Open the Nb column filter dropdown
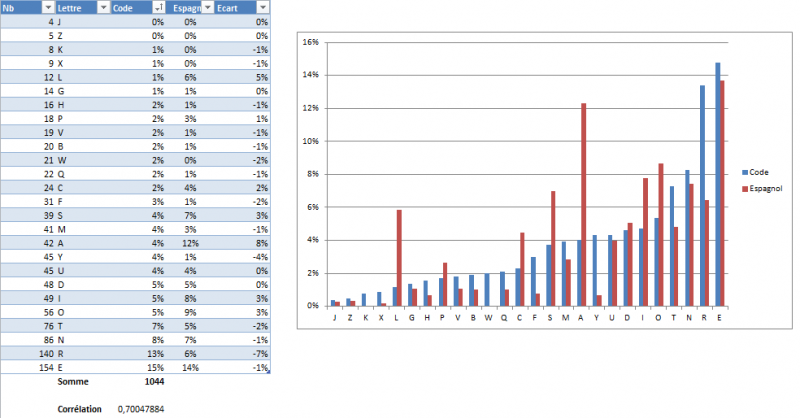The height and width of the screenshot is (418, 800). (x=48, y=7)
